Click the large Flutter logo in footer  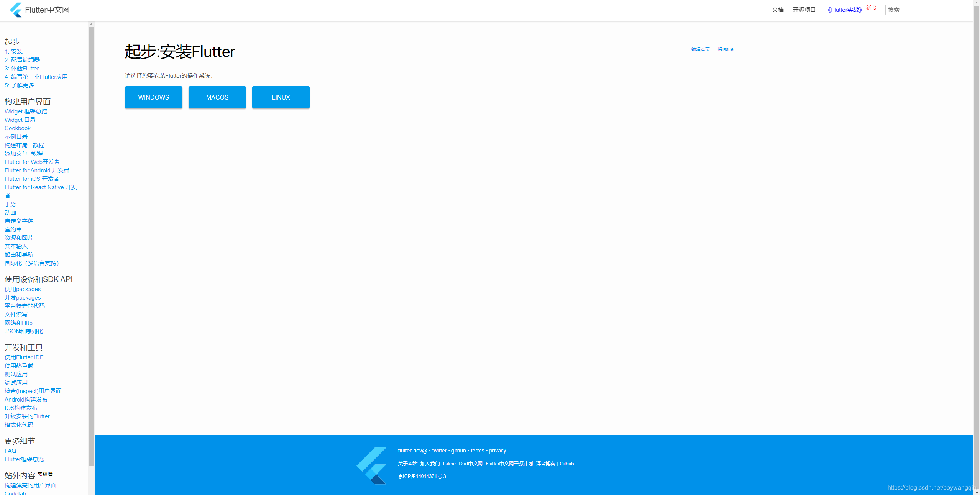point(371,465)
